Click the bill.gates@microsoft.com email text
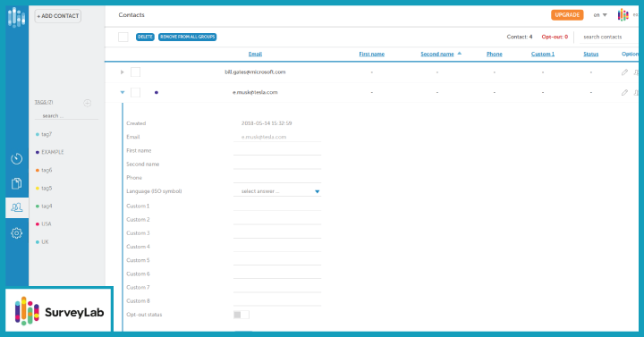644x337 pixels. 255,72
